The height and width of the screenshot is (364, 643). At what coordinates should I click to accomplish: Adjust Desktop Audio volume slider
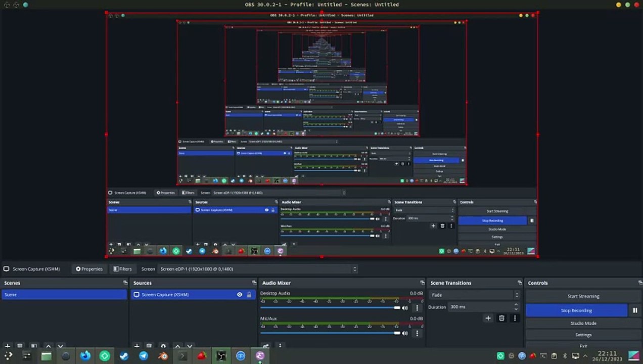tap(330, 308)
